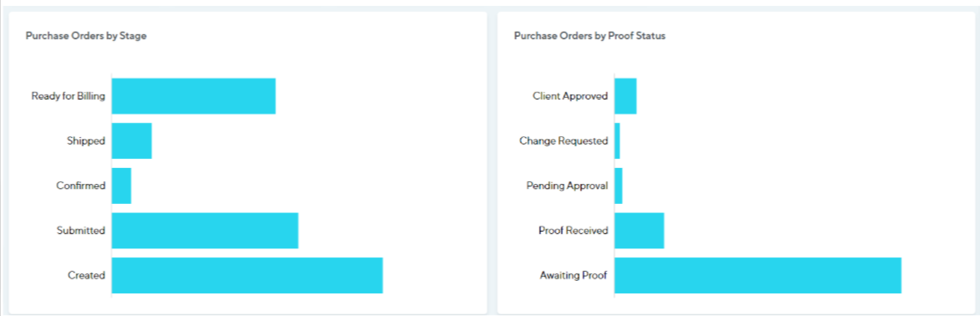Click the Confirmed stage bar
This screenshot has height=316, width=980.
click(121, 186)
